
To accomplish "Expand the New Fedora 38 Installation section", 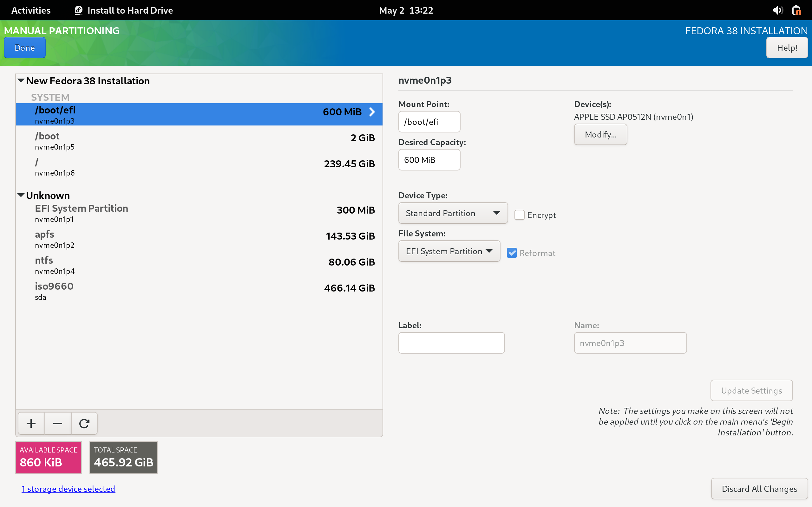I will 21,80.
